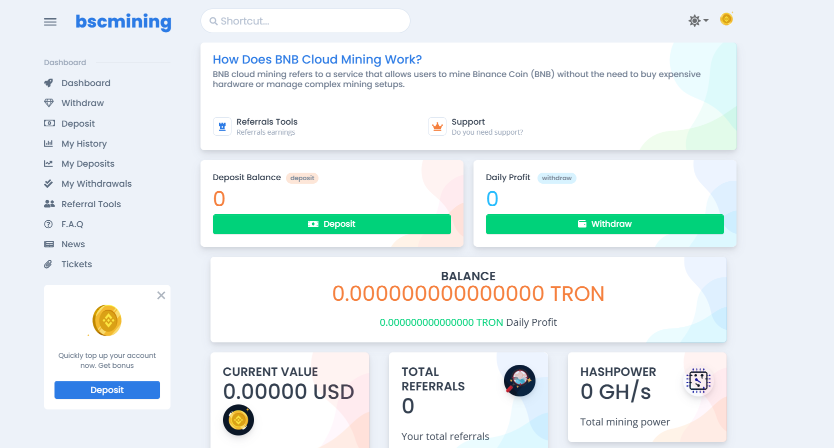Image resolution: width=834 pixels, height=448 pixels.
Task: Click the Shortcut search field
Action: point(305,21)
